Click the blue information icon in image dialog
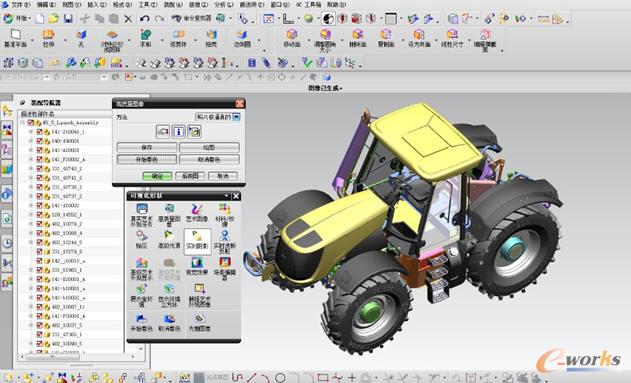631x383 pixels. pyautogui.click(x=178, y=131)
